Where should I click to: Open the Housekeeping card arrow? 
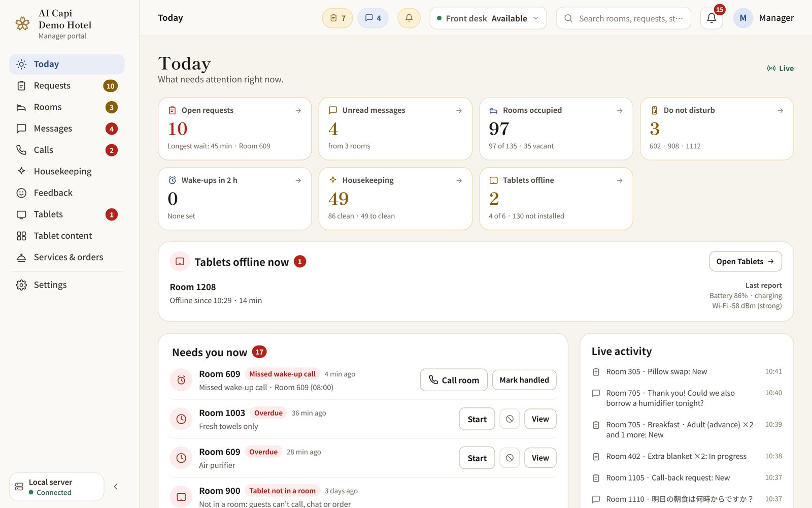pos(459,180)
